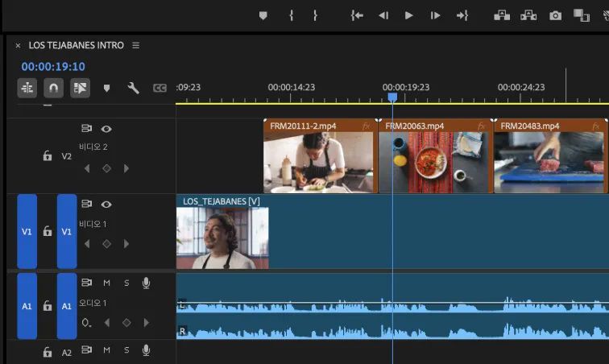Viewport: 609px width, 364px height.
Task: Close the LOS TEJABANES INTRO sequence tab
Action: tap(18, 46)
